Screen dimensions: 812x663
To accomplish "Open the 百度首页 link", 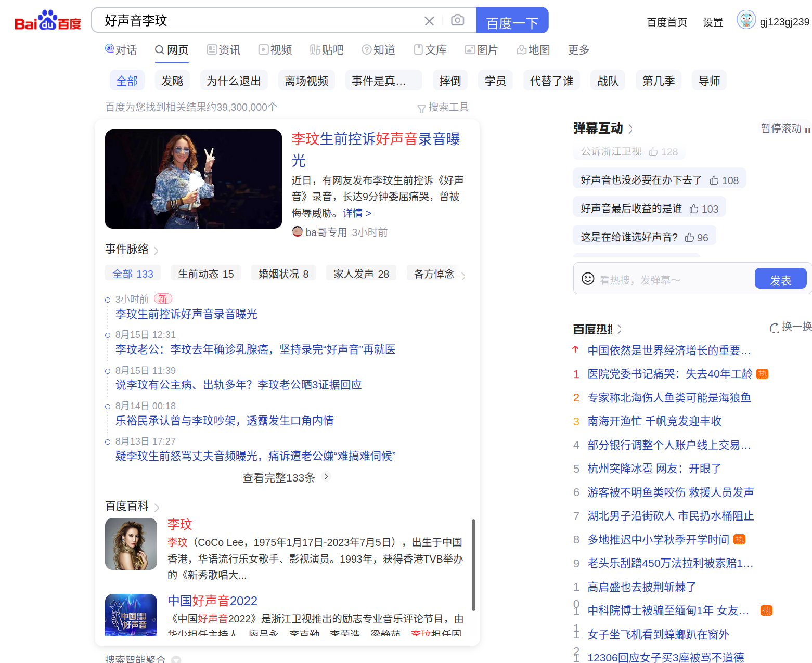I will [667, 22].
